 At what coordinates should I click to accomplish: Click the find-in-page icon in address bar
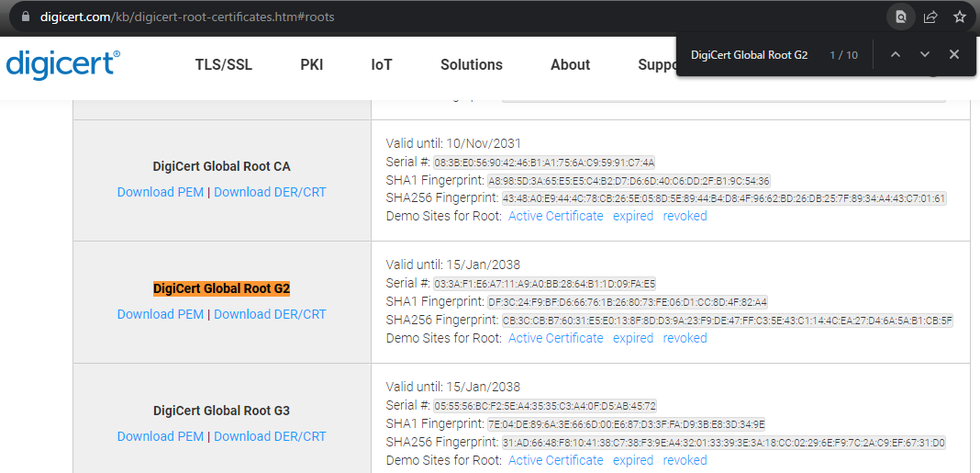[x=900, y=17]
